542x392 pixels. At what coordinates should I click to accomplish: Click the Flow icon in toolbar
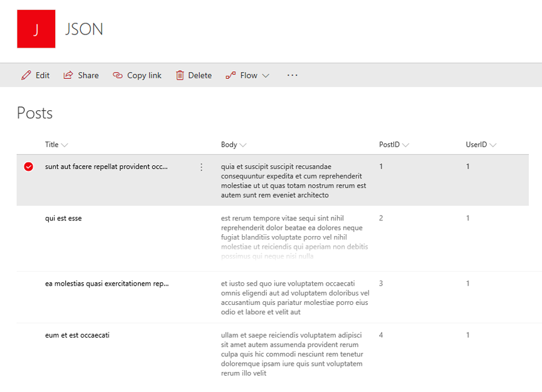(x=231, y=75)
